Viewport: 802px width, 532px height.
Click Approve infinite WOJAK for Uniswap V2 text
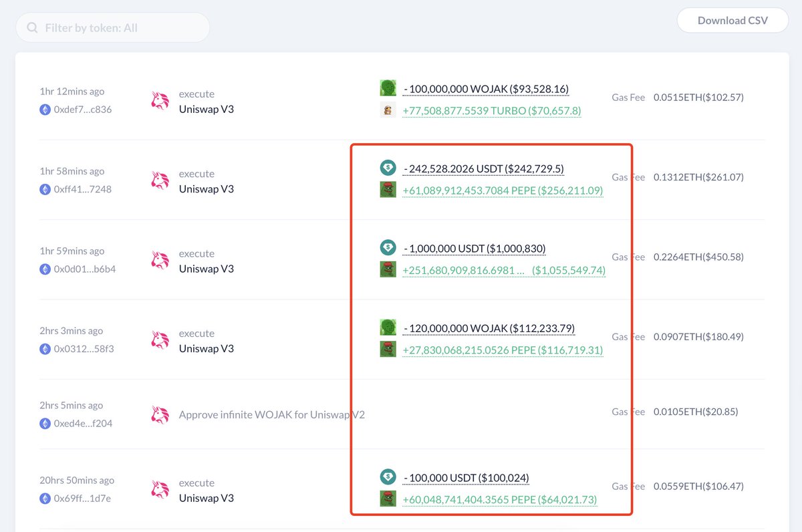pos(272,415)
